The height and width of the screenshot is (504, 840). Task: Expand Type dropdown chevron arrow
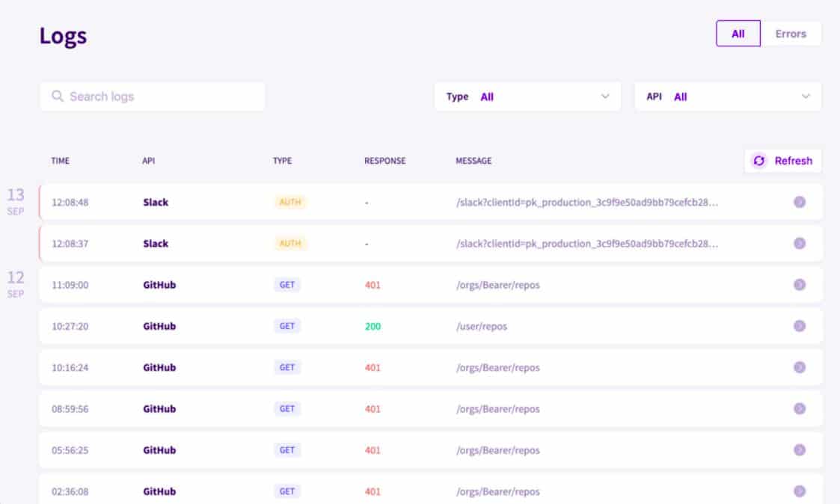[x=605, y=96]
